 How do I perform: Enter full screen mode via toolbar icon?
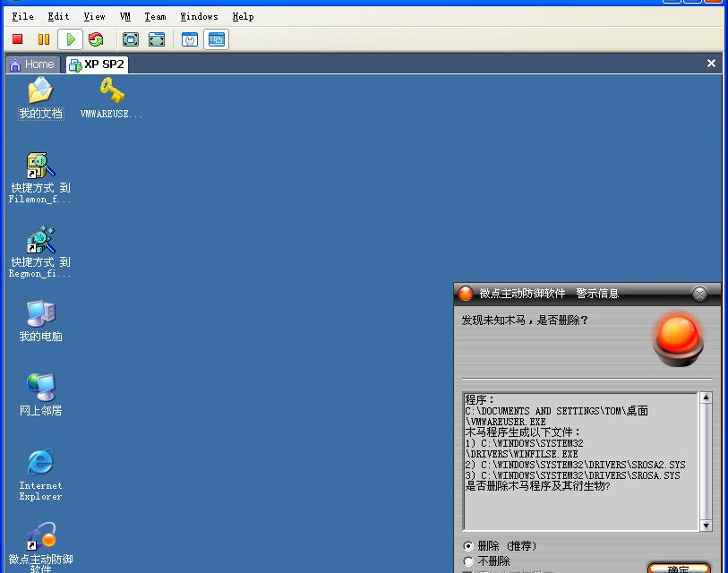[x=131, y=39]
